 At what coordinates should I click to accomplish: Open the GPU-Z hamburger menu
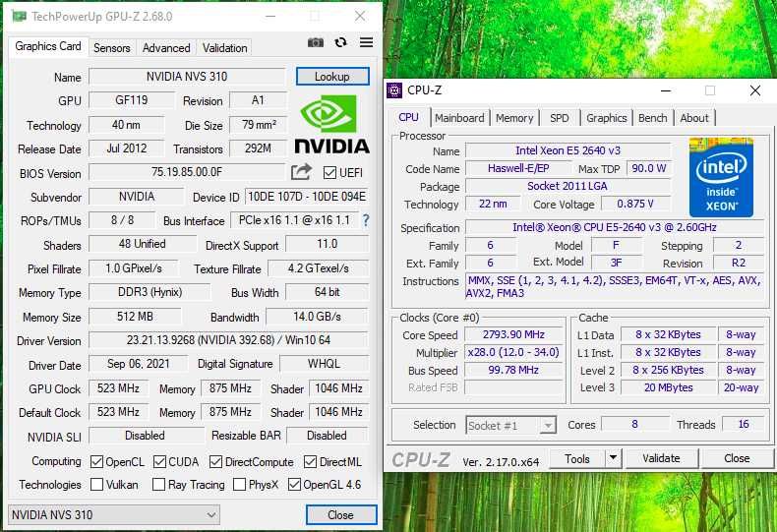coord(366,42)
